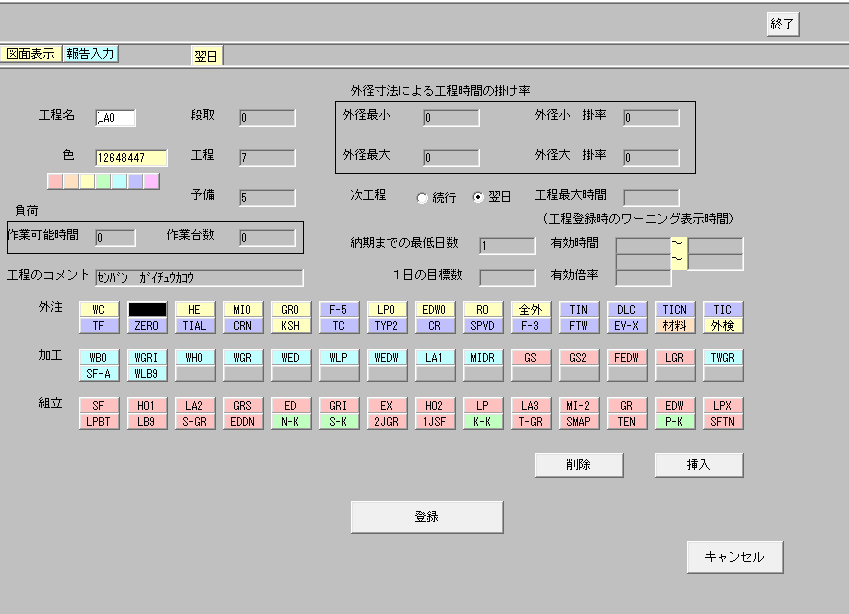Select the violet color swatch
The height and width of the screenshot is (614, 849).
[x=151, y=181]
